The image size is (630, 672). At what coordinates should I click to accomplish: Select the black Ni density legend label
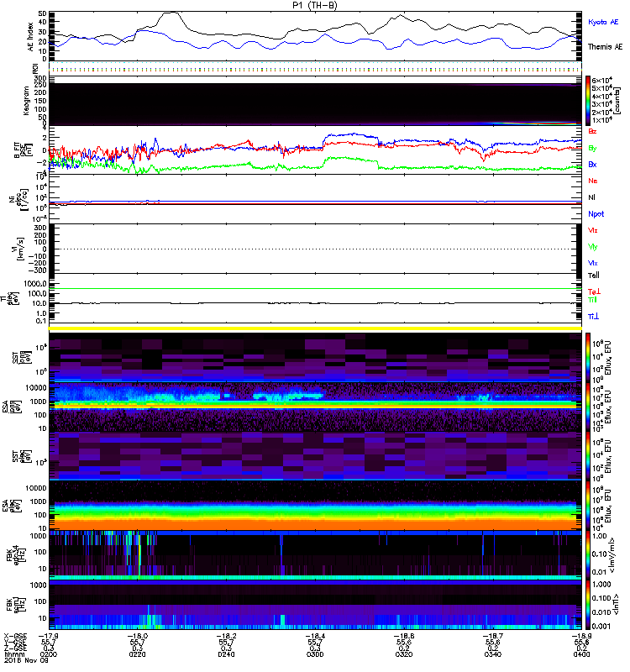tap(591, 197)
